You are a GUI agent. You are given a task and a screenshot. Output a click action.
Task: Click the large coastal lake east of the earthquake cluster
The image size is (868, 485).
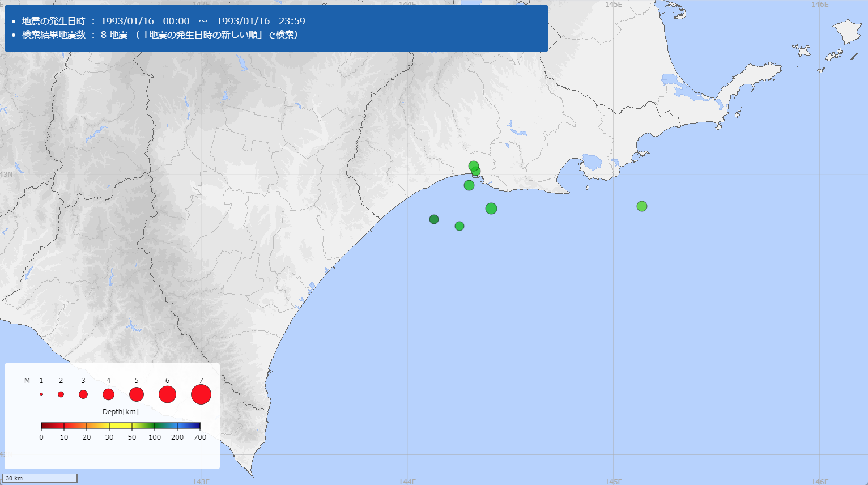[x=590, y=163]
